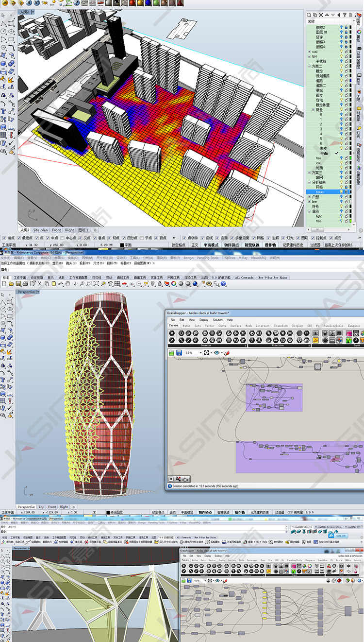The image size is (364, 642).
Task: Click the sketch pencil icon beside 17% zoom
Action: pyautogui.click(x=227, y=353)
